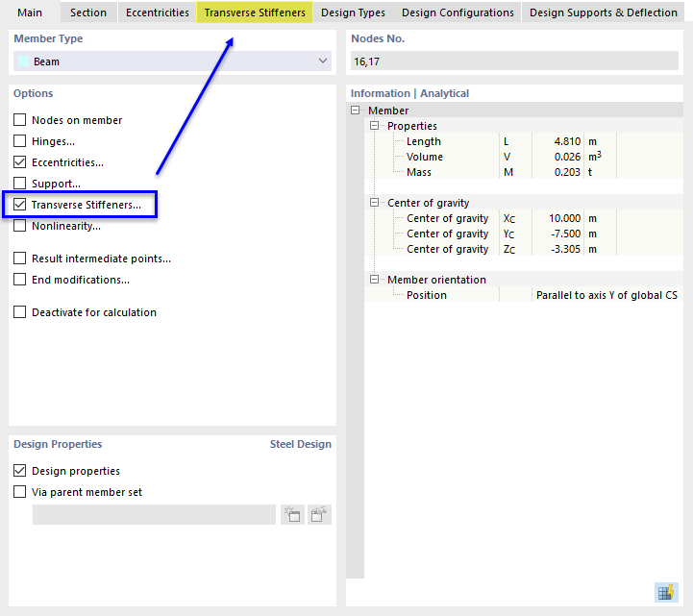Enable the Support option
This screenshot has height=616, width=693.
20,183
